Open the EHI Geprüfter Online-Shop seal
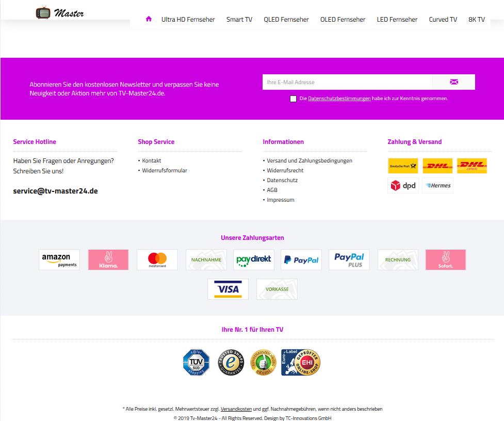This screenshot has height=421, width=504. click(x=301, y=362)
